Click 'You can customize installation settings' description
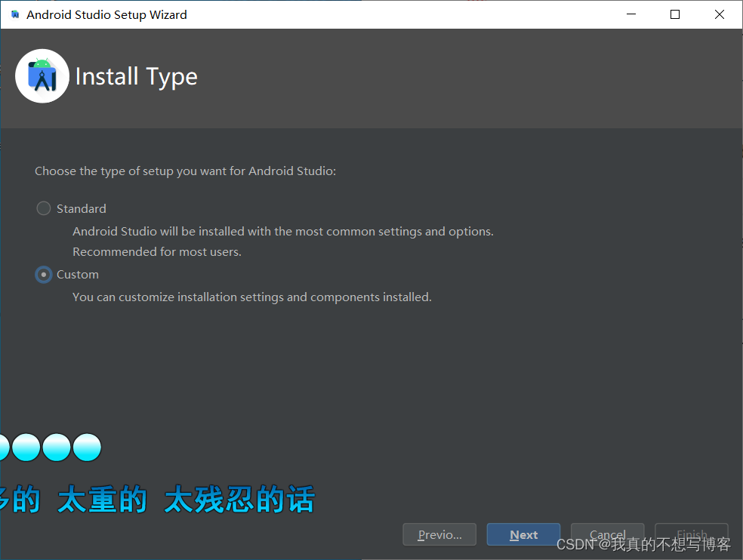Image resolution: width=743 pixels, height=560 pixels. (252, 297)
